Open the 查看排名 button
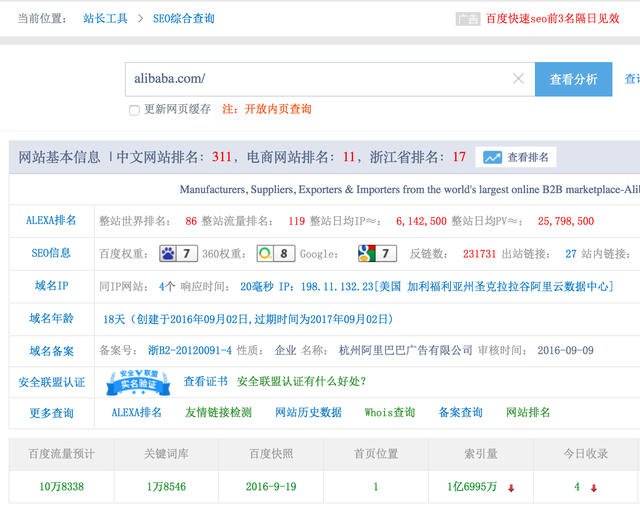 pyautogui.click(x=516, y=157)
